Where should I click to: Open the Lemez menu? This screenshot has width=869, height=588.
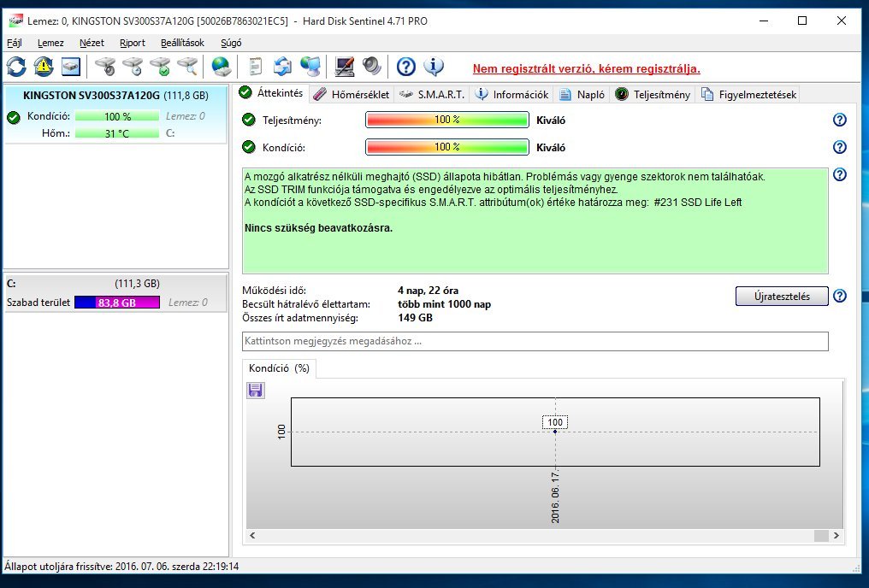point(50,43)
